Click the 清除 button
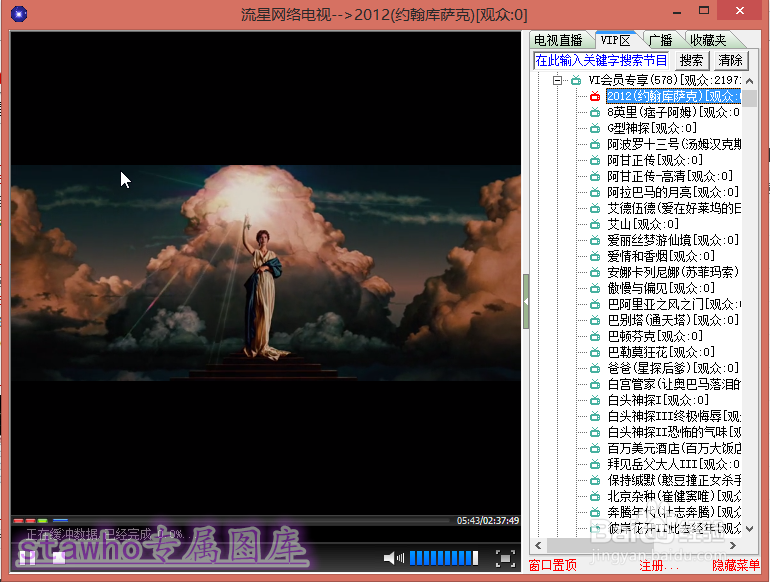Screen dimensions: 770x582 730,60
